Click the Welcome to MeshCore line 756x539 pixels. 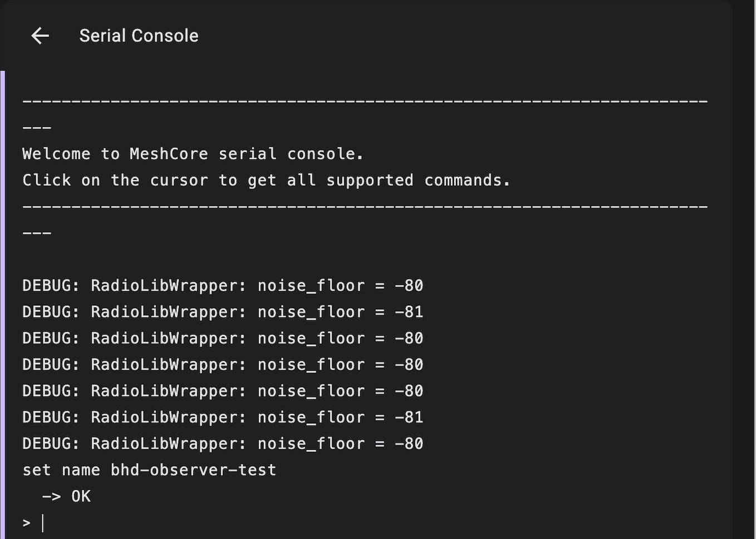click(x=193, y=154)
